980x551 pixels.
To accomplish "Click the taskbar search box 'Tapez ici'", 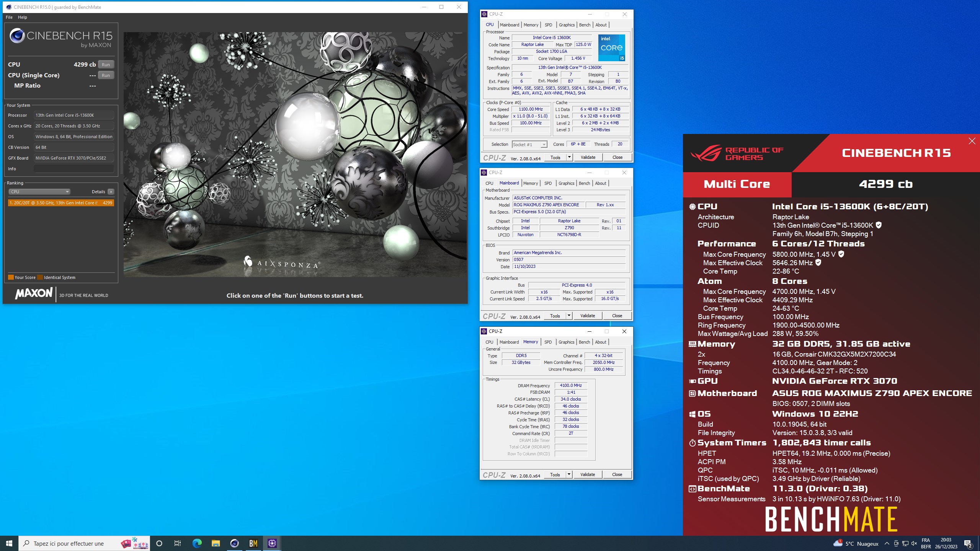I will click(84, 543).
